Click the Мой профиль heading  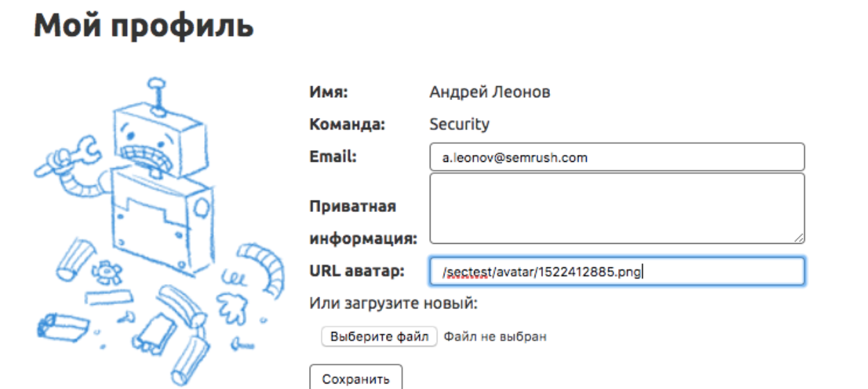click(144, 26)
